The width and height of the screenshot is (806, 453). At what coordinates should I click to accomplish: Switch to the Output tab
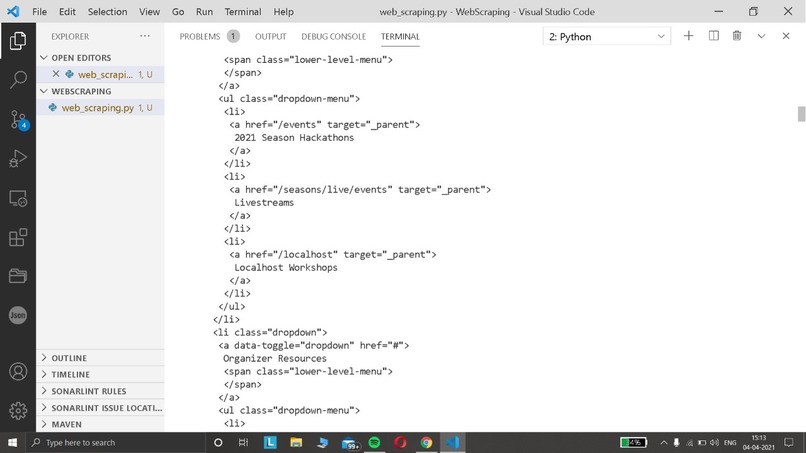click(270, 37)
